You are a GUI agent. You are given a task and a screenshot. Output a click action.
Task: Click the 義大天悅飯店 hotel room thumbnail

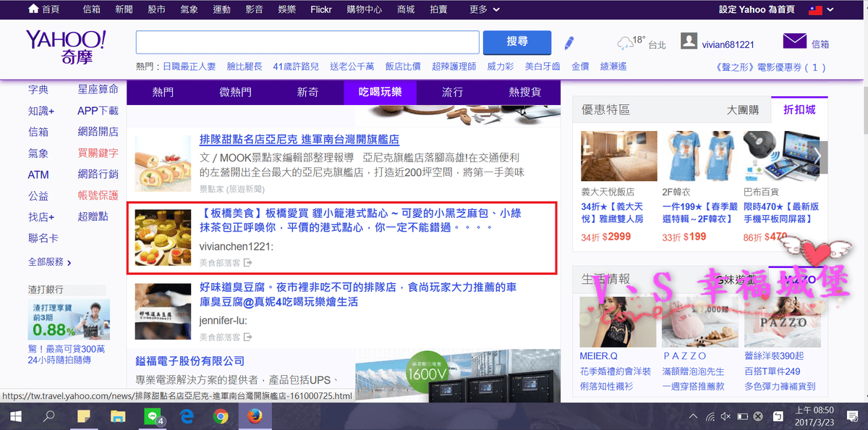click(x=618, y=156)
